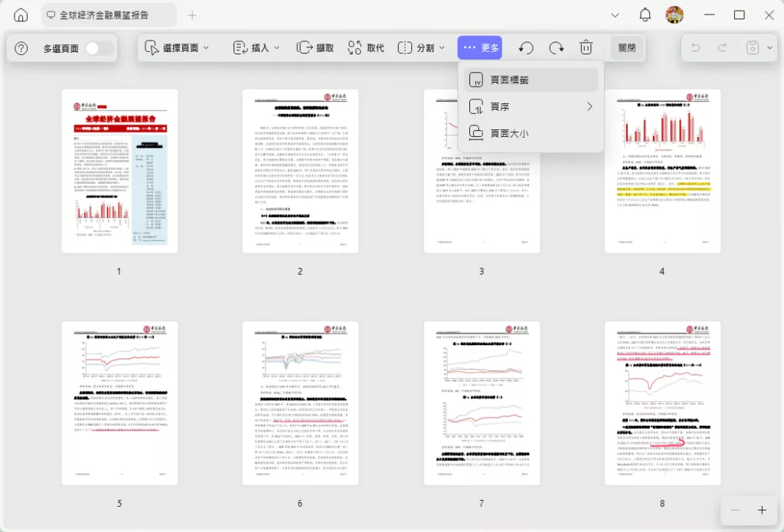Image resolution: width=784 pixels, height=532 pixels.
Task: Select page 4 thumbnail
Action: [662, 171]
